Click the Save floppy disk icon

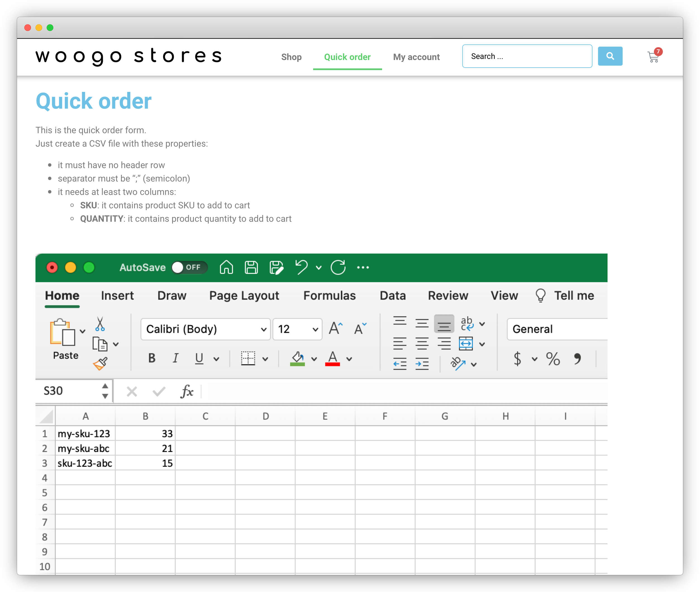pyautogui.click(x=251, y=268)
